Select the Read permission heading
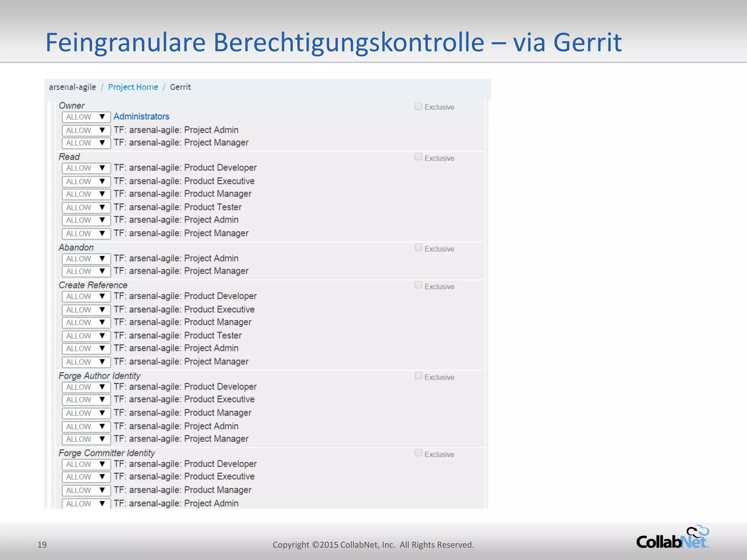 point(69,157)
